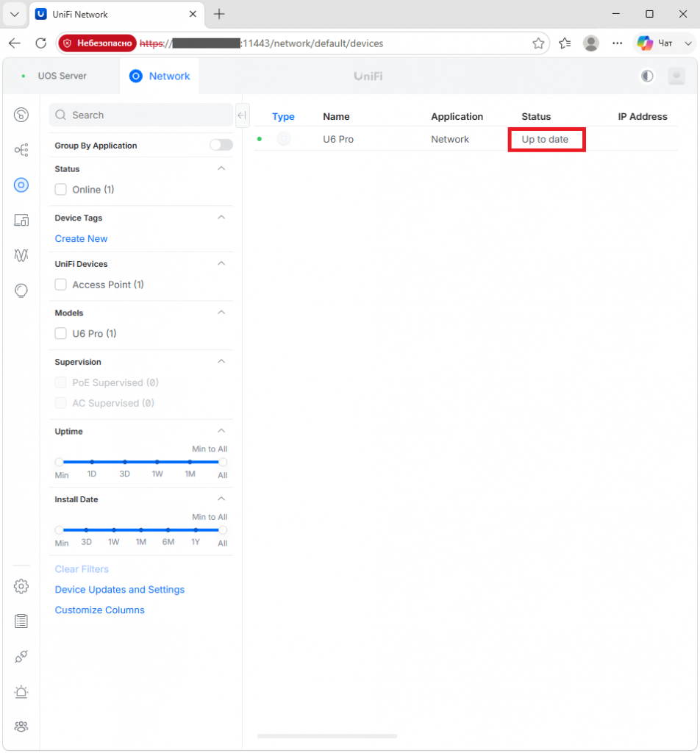Viewport: 700px width, 753px height.
Task: Open Device Updates and Settings
Action: [120, 590]
